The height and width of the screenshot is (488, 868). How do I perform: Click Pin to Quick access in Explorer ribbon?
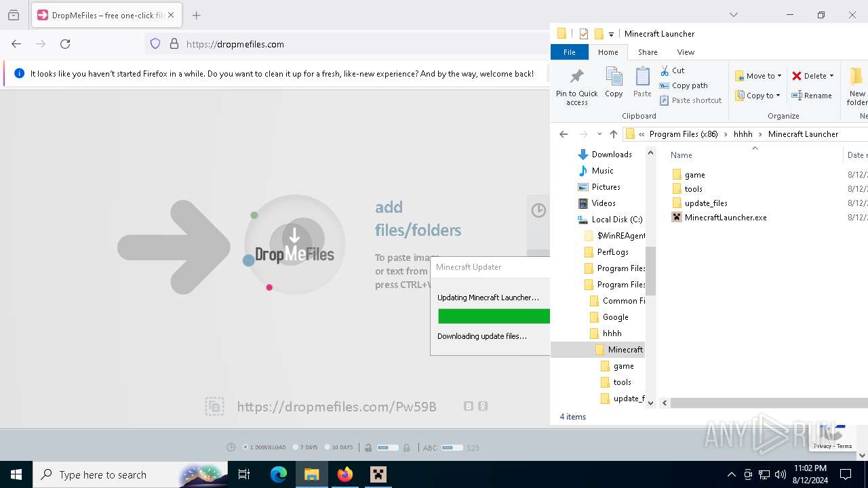pyautogui.click(x=577, y=86)
